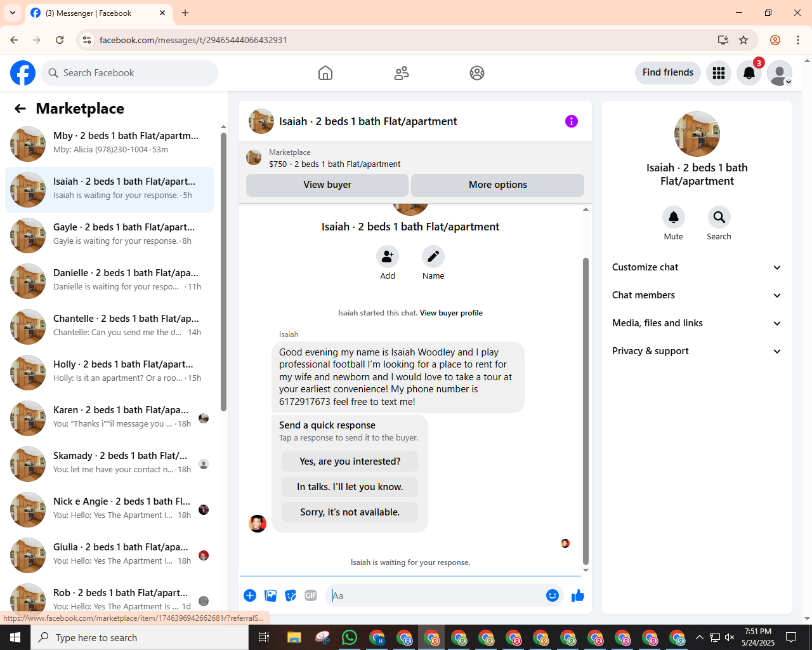Open the Danielle conversation
This screenshot has height=650, width=812.
109,281
